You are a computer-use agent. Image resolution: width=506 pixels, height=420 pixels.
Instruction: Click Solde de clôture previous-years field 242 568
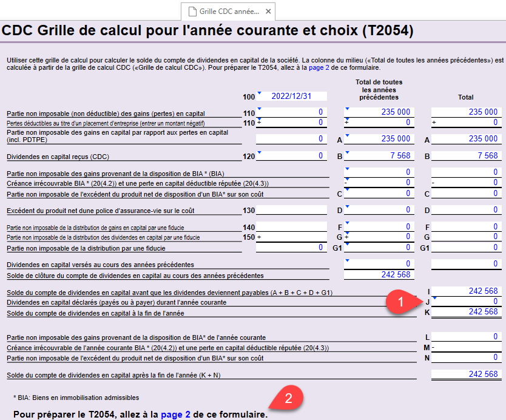point(379,275)
